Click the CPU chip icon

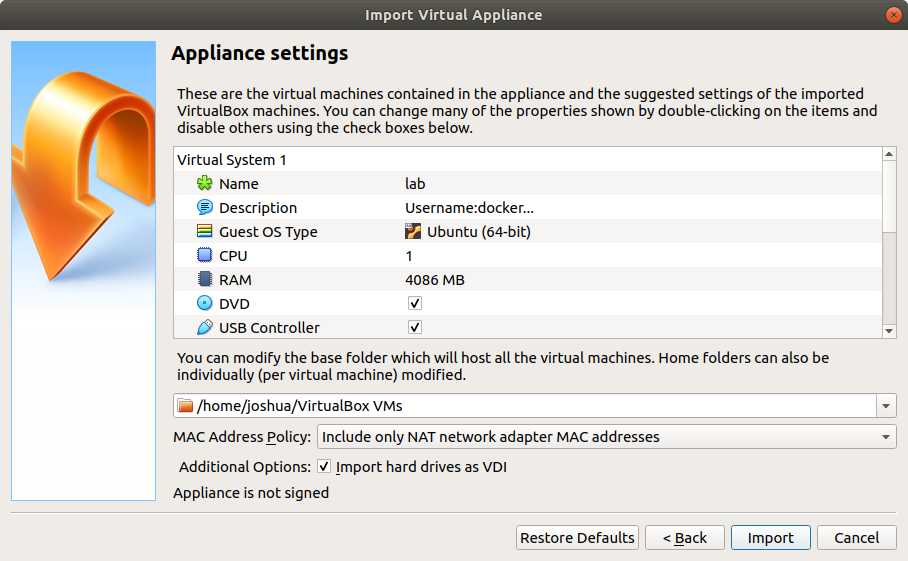[x=204, y=255]
